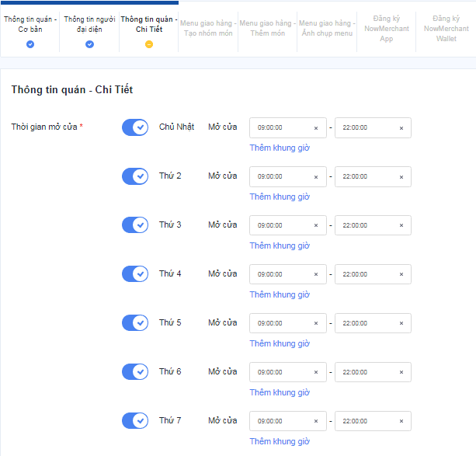Open Thứ 3 end time picker
The image size is (476, 456).
pos(373,225)
